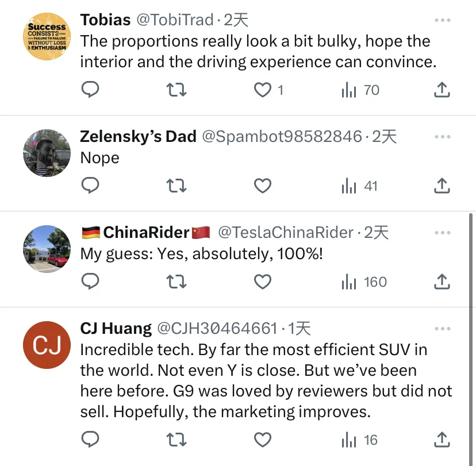Image resolution: width=476 pixels, height=466 pixels.
Task: Share CJ Huang's tweet
Action: coord(441,440)
